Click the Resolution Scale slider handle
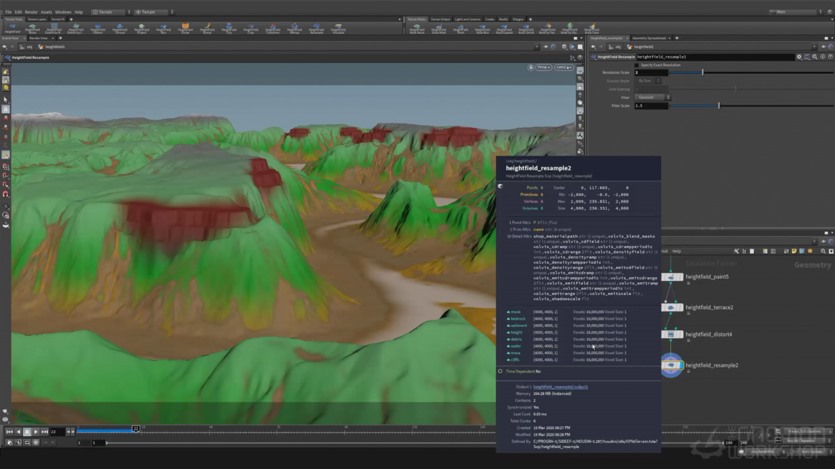 pyautogui.click(x=702, y=72)
